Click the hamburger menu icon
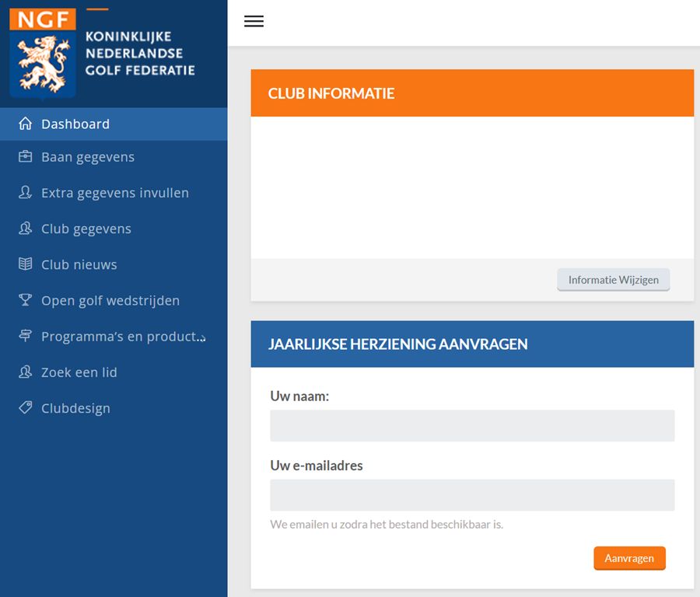Image resolution: width=700 pixels, height=597 pixels. click(254, 21)
